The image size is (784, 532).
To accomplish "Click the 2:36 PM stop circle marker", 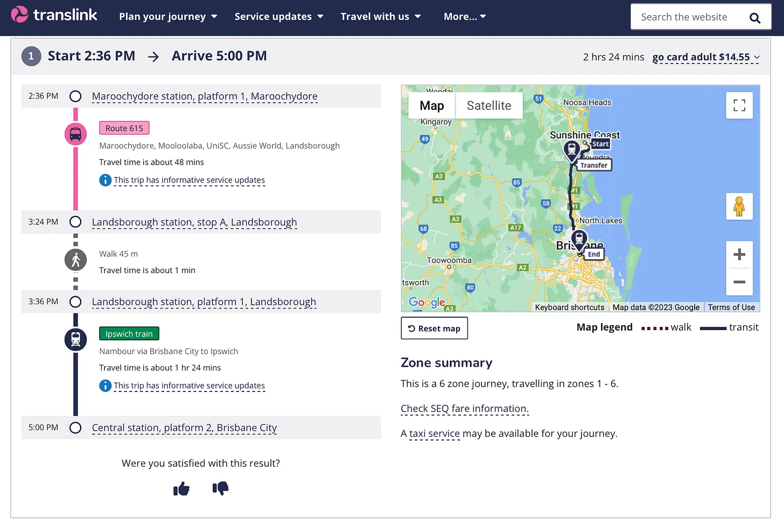I will pyautogui.click(x=75, y=96).
